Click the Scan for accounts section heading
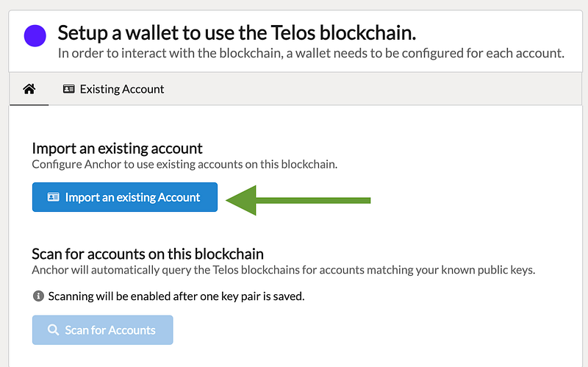 point(148,254)
